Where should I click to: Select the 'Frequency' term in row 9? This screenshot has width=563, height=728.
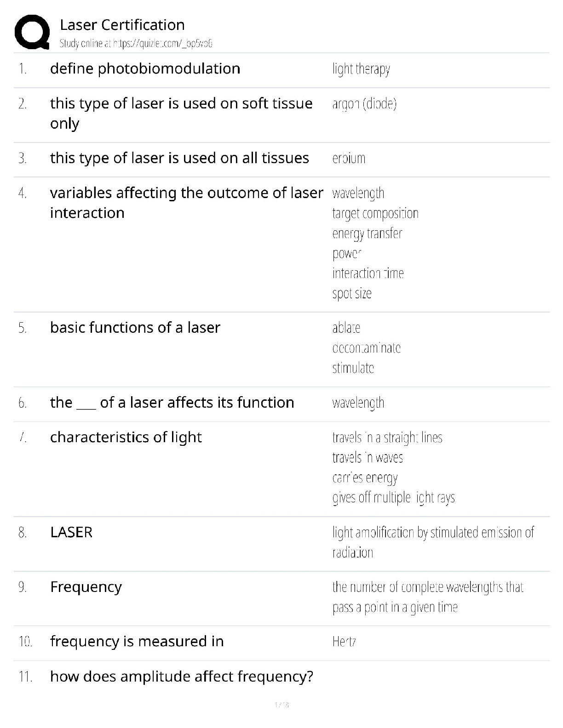pos(86,587)
